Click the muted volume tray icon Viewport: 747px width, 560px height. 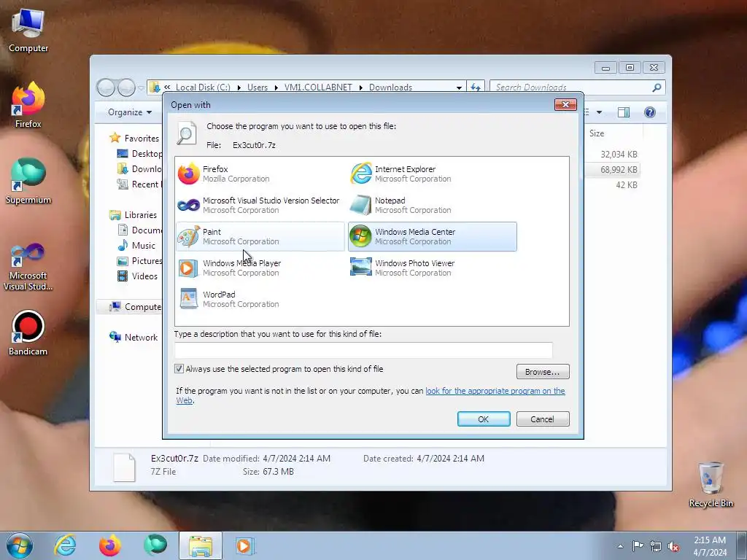(x=673, y=547)
